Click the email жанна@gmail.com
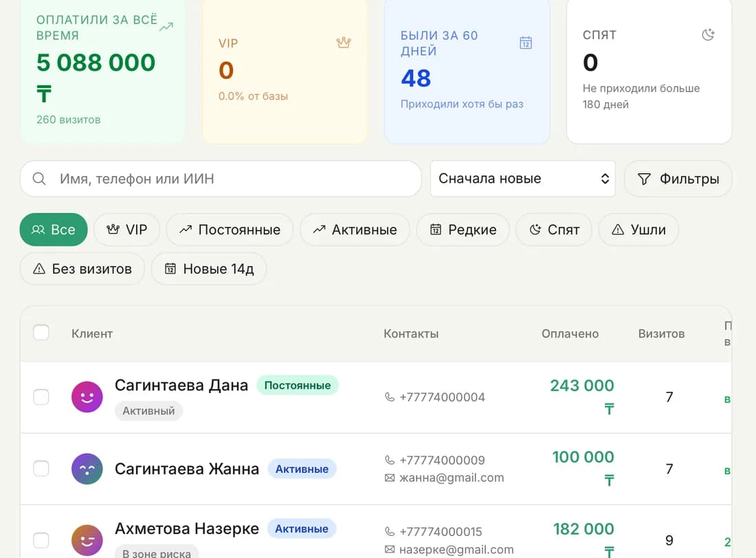Viewport: 756px width, 558px height. pyautogui.click(x=452, y=478)
